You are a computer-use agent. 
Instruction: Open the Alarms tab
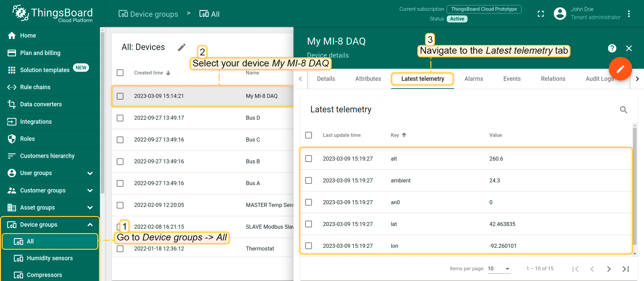point(474,79)
